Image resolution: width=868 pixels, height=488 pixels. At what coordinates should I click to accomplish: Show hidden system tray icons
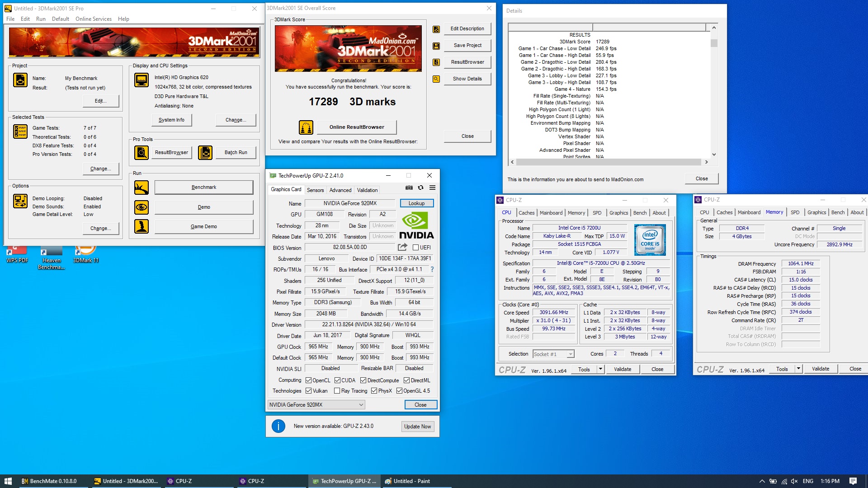(762, 481)
